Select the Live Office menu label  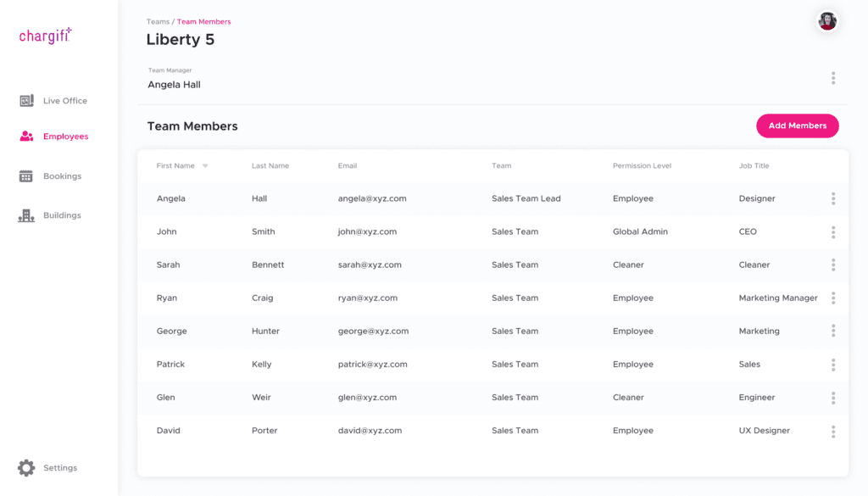pyautogui.click(x=65, y=101)
